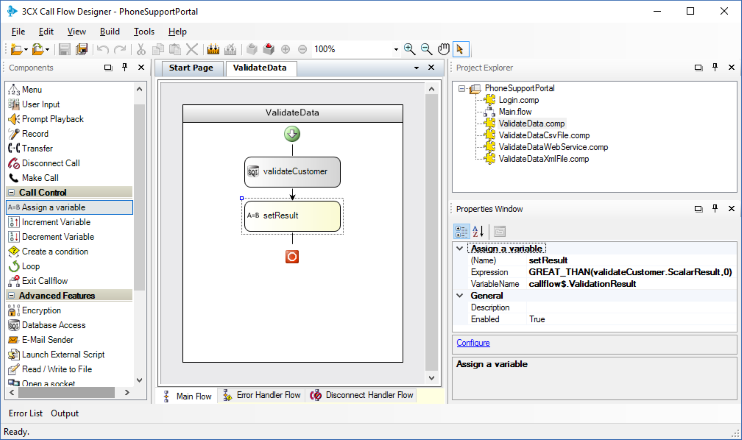
Task: Click the Cut scissors icon
Action: pyautogui.click(x=141, y=49)
